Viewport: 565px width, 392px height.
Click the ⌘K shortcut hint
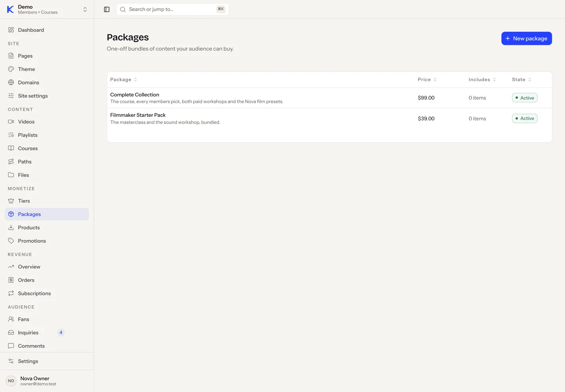click(x=221, y=9)
